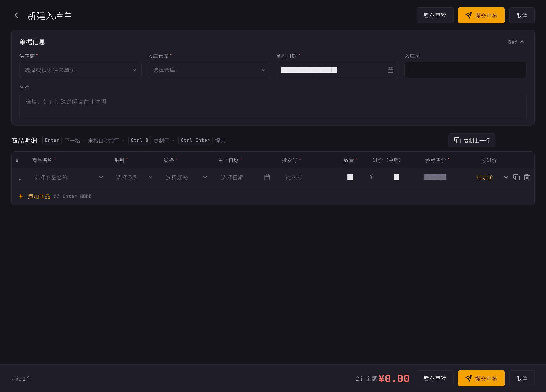Click the Ctrl D shortcut hint
This screenshot has width=546, height=392.
coord(139,140)
